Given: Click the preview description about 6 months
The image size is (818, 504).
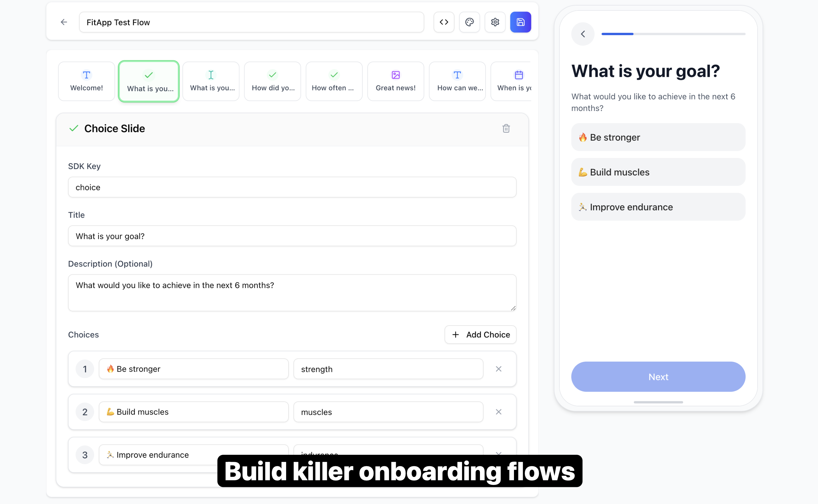Looking at the screenshot, I should (x=653, y=102).
